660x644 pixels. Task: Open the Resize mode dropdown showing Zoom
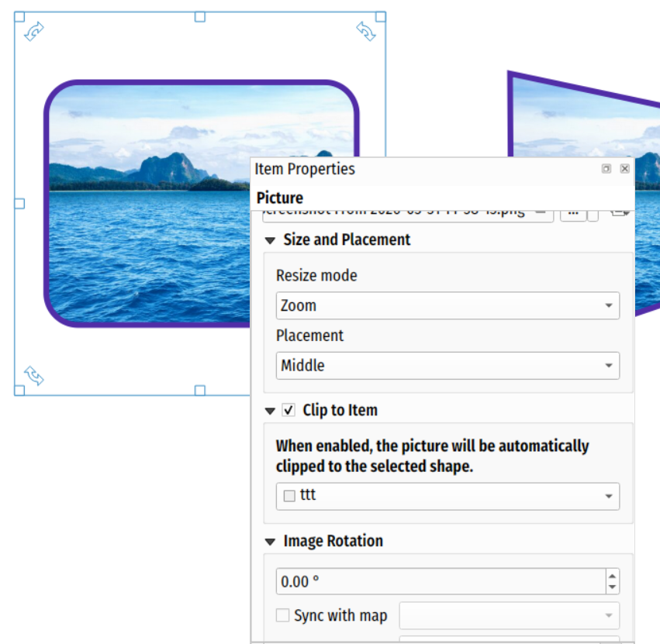click(447, 305)
